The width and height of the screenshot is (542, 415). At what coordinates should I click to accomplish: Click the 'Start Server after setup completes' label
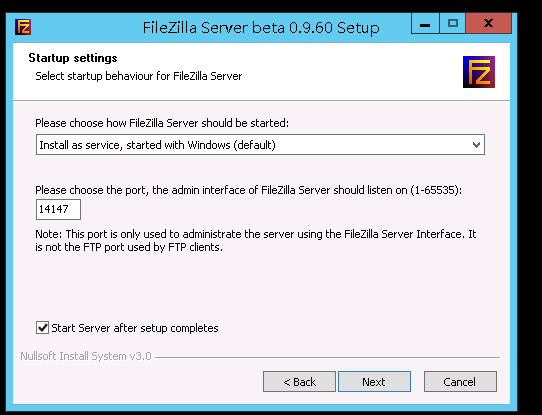[x=135, y=328]
